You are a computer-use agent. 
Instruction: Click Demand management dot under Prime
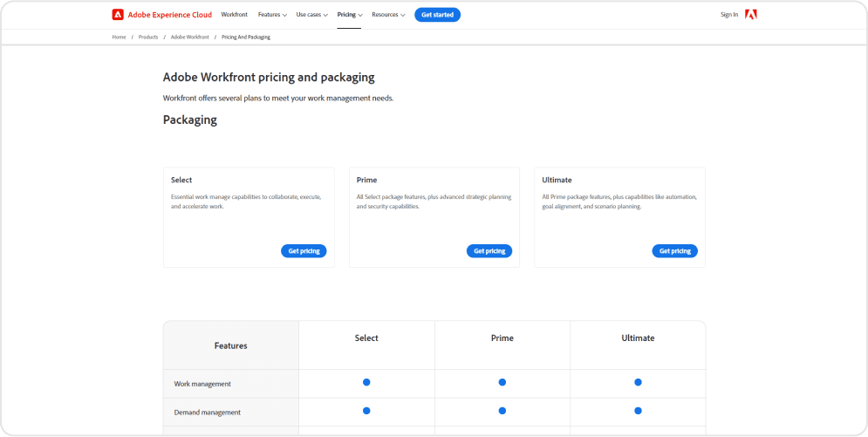pyautogui.click(x=502, y=411)
